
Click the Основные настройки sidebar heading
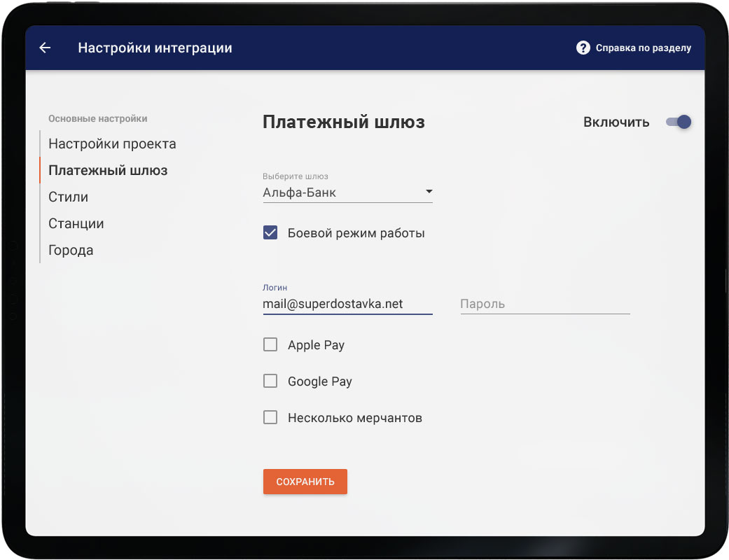point(97,118)
